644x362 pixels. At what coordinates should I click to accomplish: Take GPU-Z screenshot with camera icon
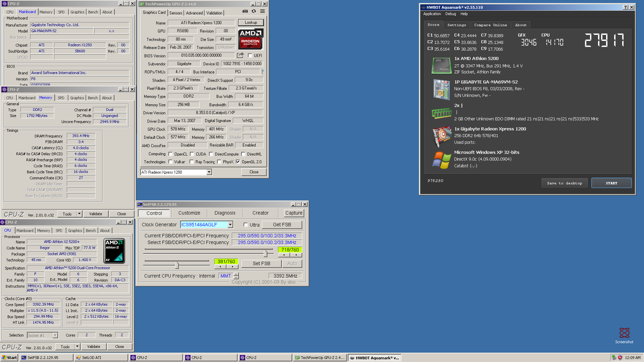(x=245, y=11)
